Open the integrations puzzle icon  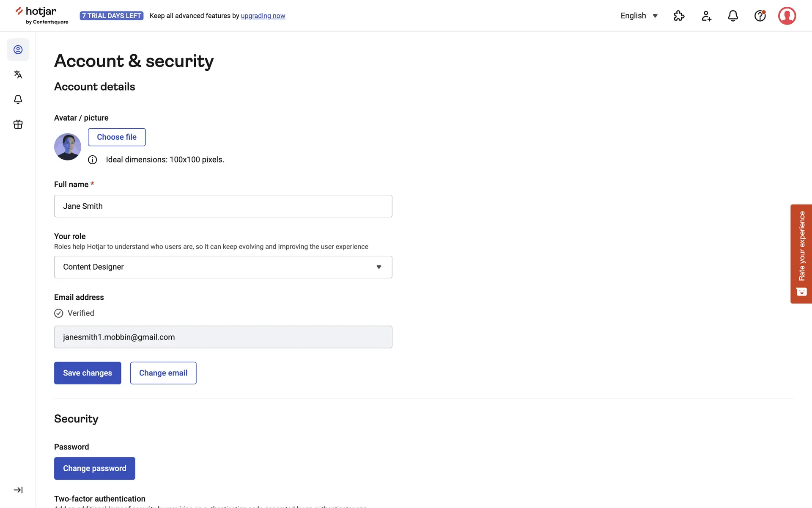[x=679, y=16]
